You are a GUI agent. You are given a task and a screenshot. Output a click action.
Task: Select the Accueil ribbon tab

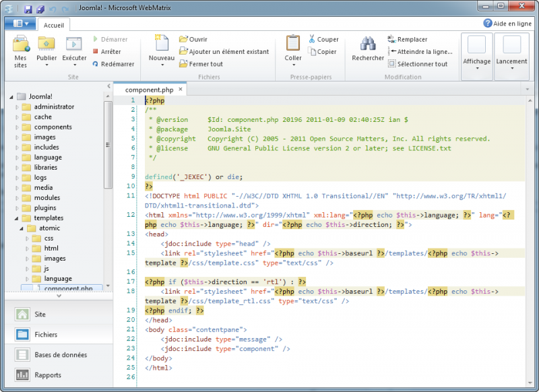pos(54,24)
